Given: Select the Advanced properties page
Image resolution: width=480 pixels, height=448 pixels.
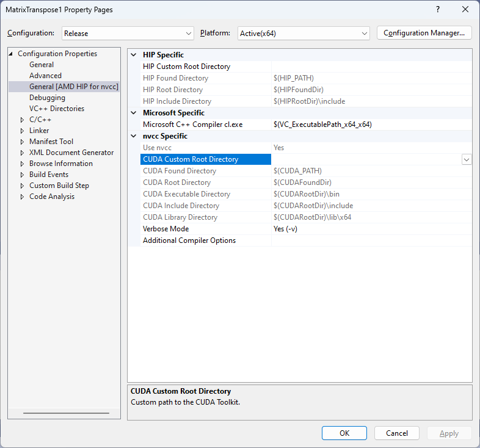Looking at the screenshot, I should [x=45, y=76].
